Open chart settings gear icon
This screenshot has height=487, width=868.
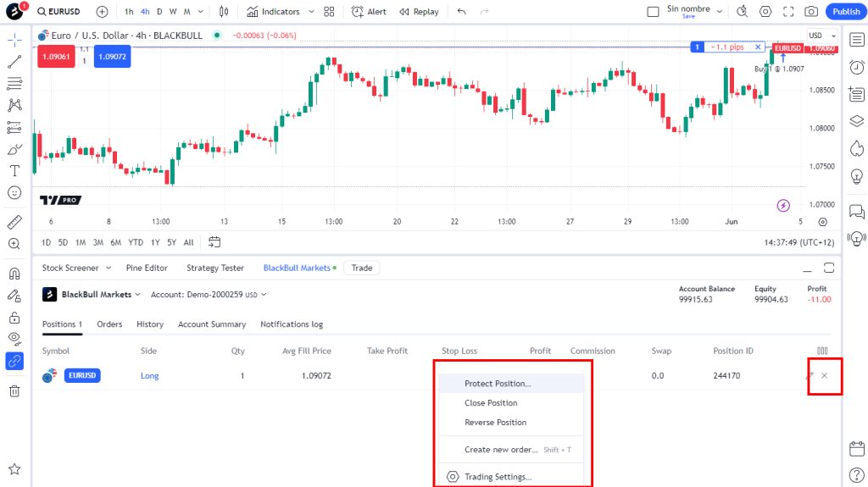765,12
